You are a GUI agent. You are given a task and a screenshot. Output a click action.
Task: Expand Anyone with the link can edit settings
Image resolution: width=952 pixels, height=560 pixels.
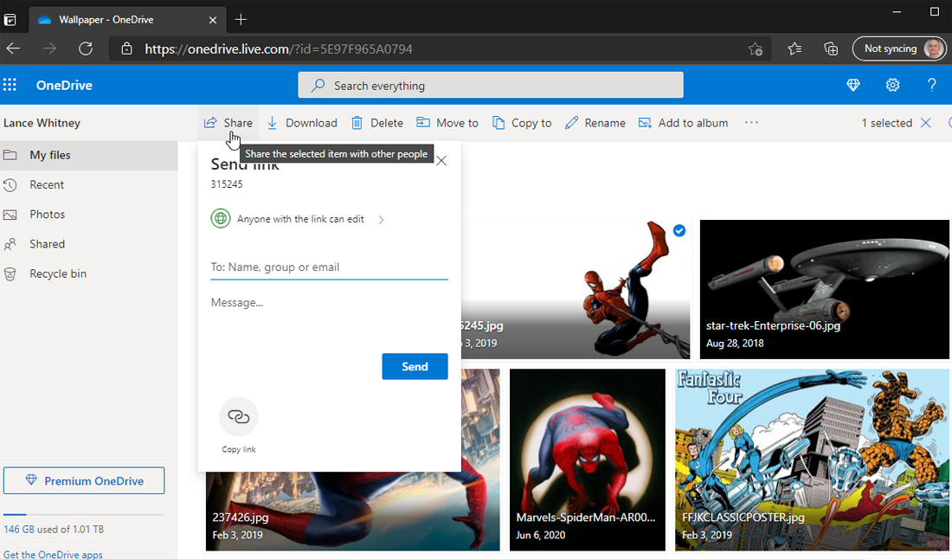[298, 219]
